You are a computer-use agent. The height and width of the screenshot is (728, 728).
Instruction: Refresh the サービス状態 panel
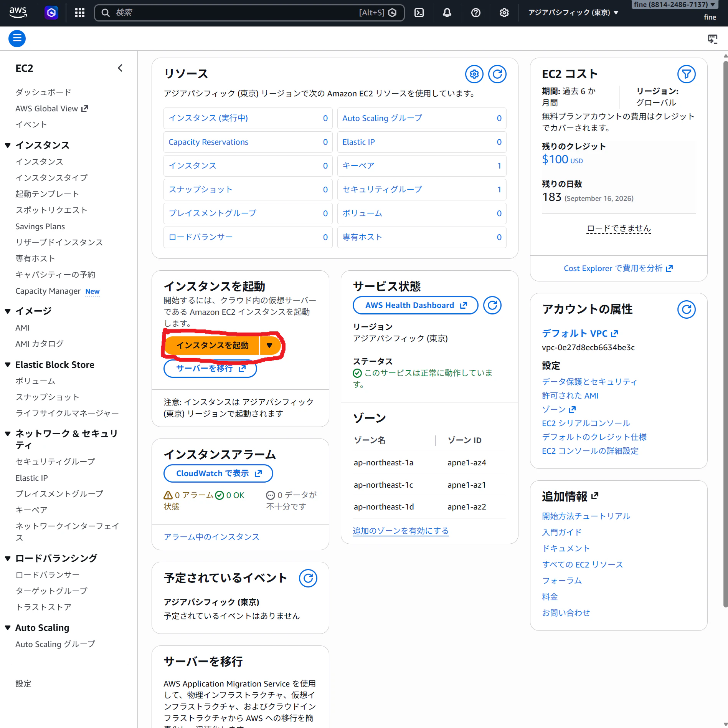492,305
